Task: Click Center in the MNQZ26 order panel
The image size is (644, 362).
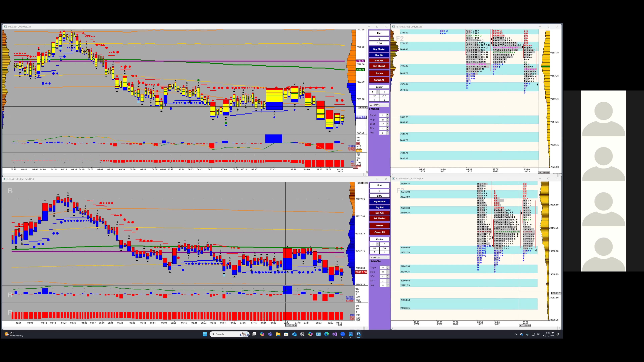Action: [379, 239]
